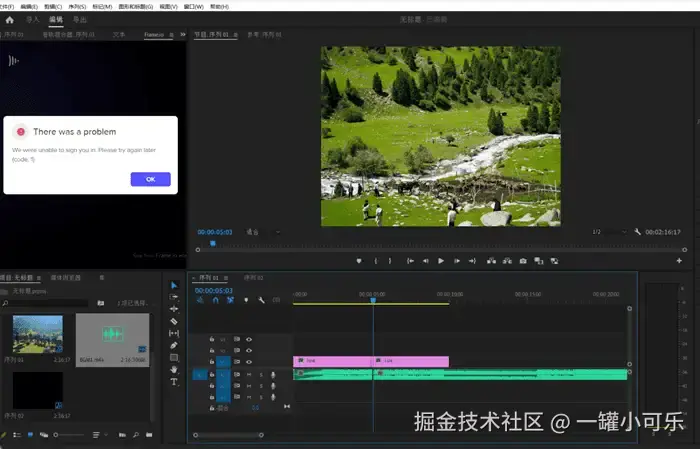The height and width of the screenshot is (449, 700).
Task: Select the Slip tool
Action: click(174, 333)
